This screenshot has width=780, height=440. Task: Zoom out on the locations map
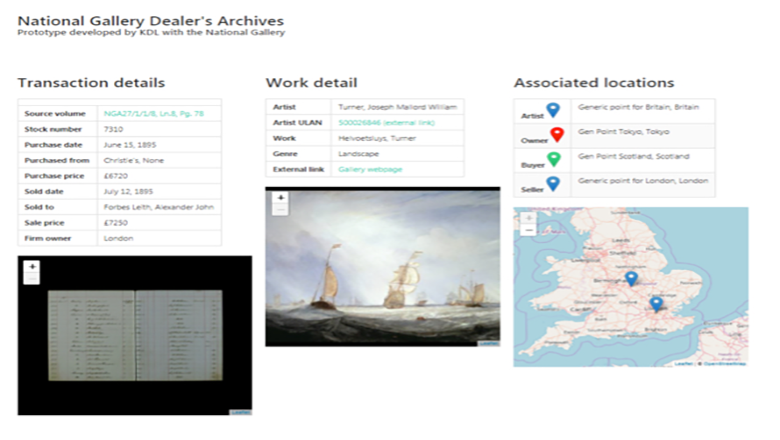point(529,230)
